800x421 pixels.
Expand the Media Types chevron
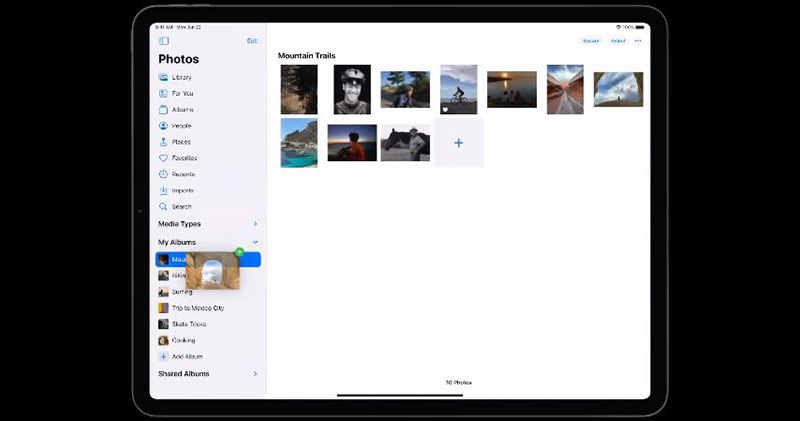pyautogui.click(x=255, y=224)
